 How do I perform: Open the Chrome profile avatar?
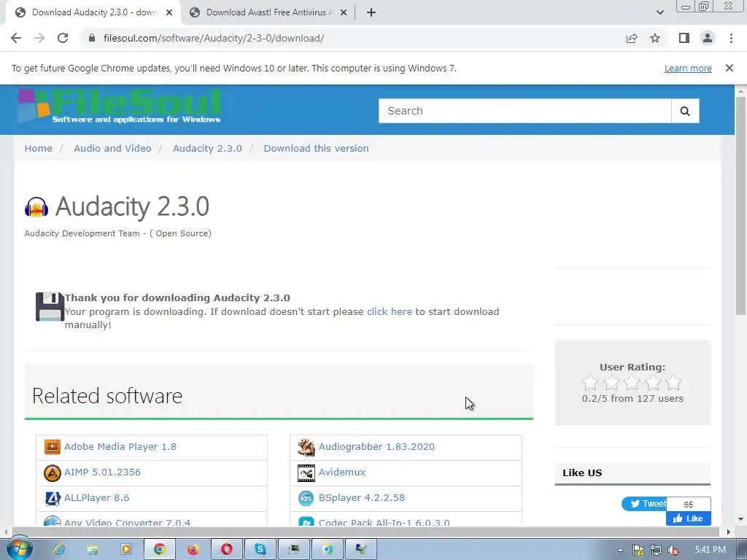708,38
